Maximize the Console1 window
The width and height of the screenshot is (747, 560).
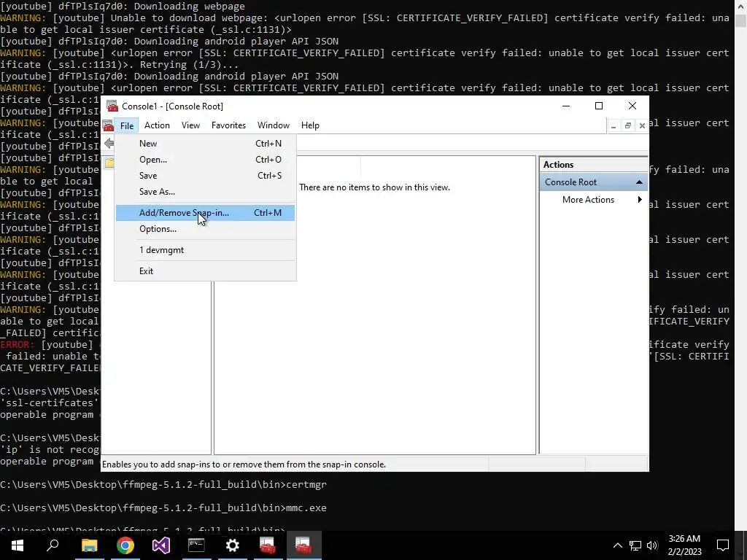point(599,106)
